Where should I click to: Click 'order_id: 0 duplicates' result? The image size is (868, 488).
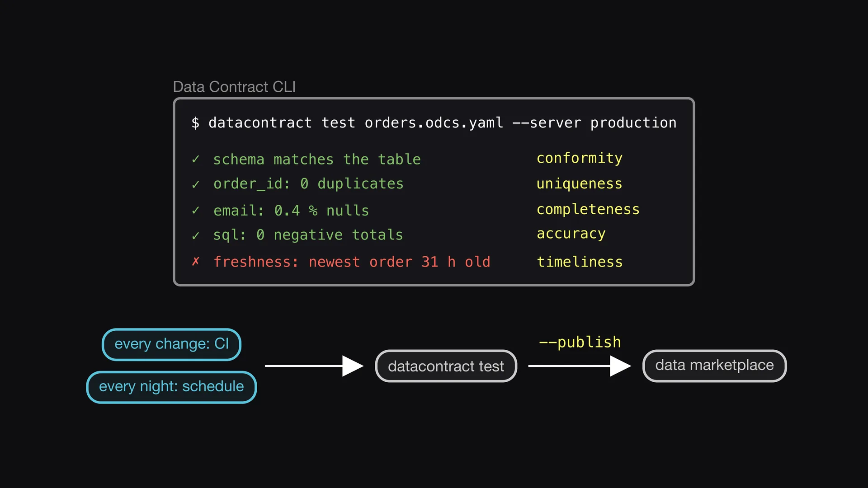point(308,184)
